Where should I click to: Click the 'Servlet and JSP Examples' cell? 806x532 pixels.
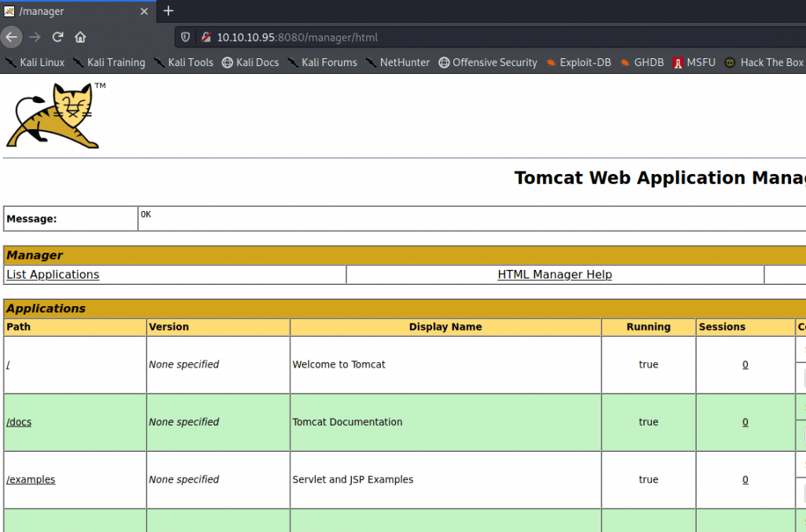(446, 480)
